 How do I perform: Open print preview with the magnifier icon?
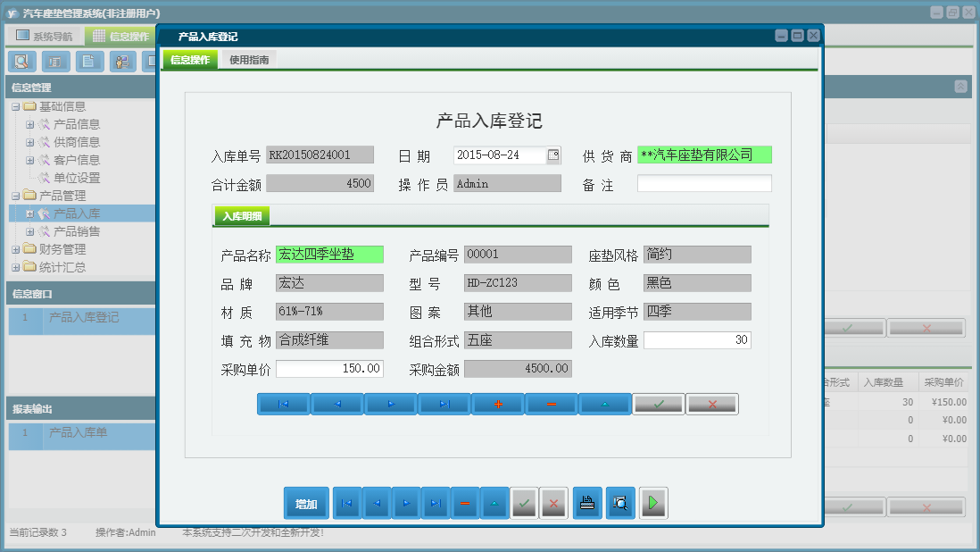[619, 504]
